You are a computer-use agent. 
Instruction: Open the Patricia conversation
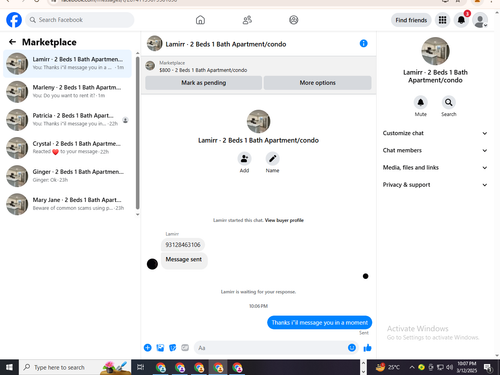(x=68, y=120)
